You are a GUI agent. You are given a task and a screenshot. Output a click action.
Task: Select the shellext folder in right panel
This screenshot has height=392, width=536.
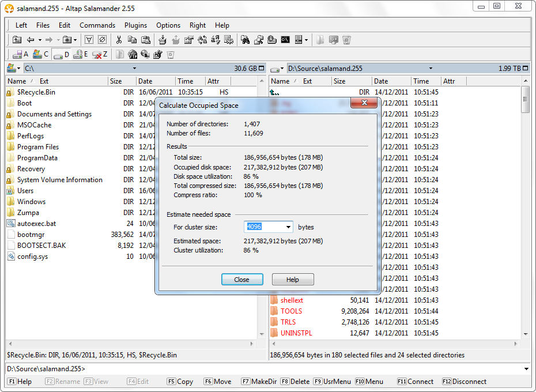(292, 300)
